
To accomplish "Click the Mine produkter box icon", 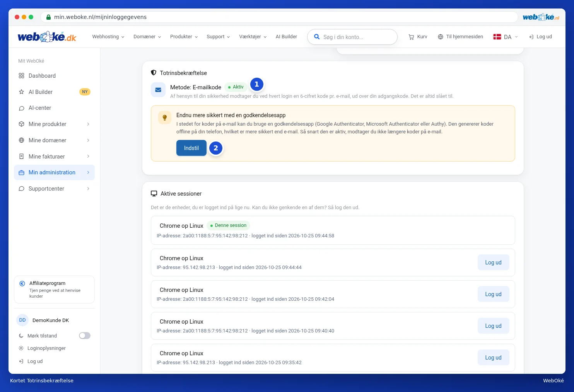I will pyautogui.click(x=21, y=124).
